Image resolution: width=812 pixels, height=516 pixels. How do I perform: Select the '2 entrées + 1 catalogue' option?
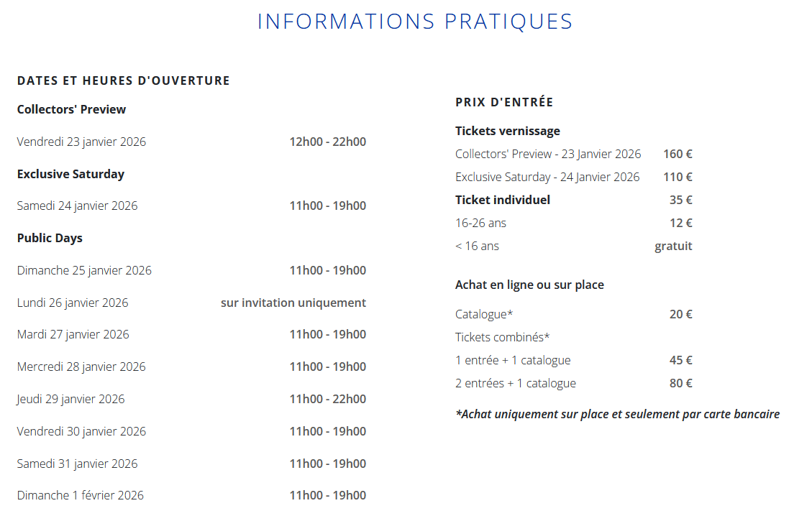(516, 383)
